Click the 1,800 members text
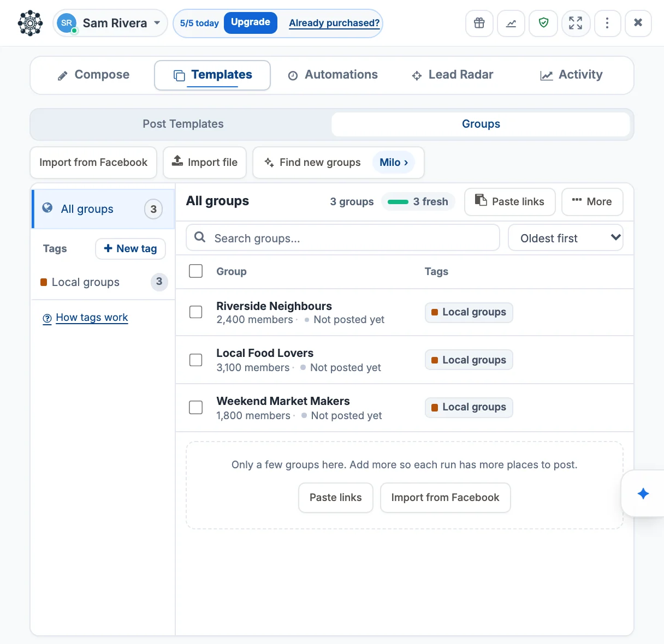Image resolution: width=664 pixels, height=644 pixels. click(x=253, y=415)
